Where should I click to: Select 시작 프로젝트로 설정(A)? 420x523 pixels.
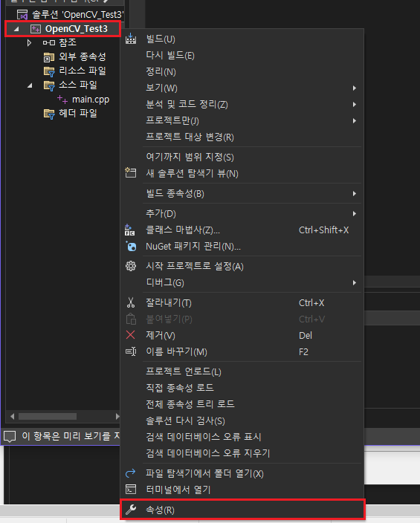tap(242, 266)
